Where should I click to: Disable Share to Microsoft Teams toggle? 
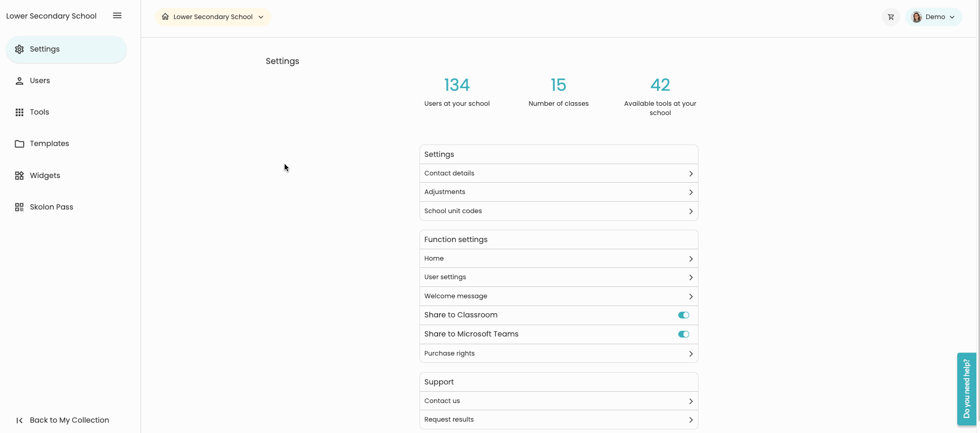coord(683,334)
